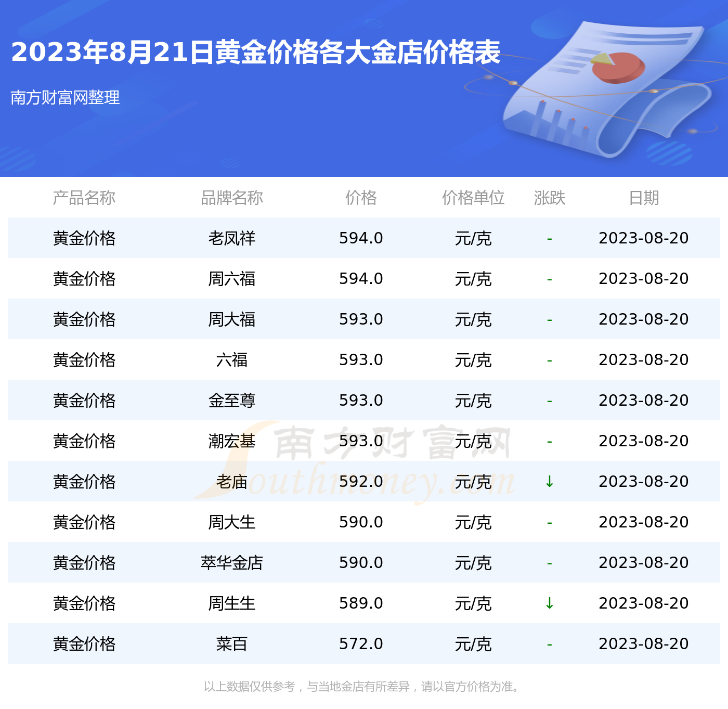Image resolution: width=728 pixels, height=709 pixels.
Task: Select brand name 周六福
Action: pyautogui.click(x=232, y=279)
